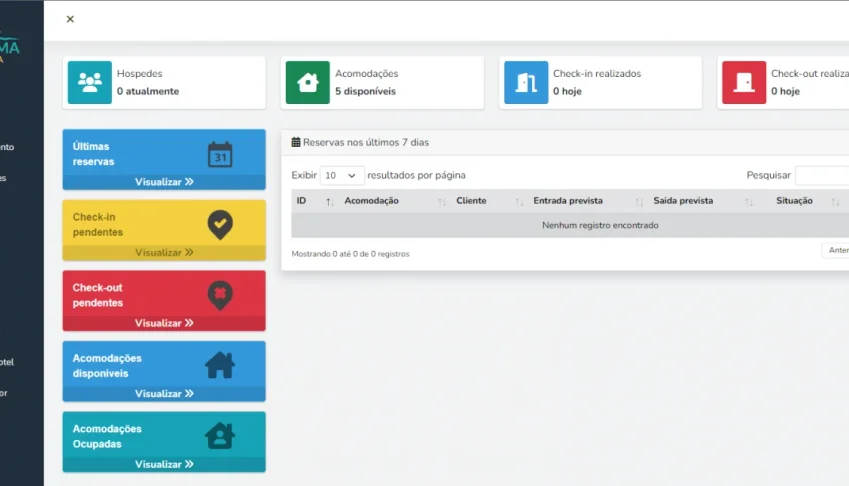This screenshot has height=486, width=849.
Task: Click the blue Check-in realizados door icon
Action: click(x=526, y=82)
